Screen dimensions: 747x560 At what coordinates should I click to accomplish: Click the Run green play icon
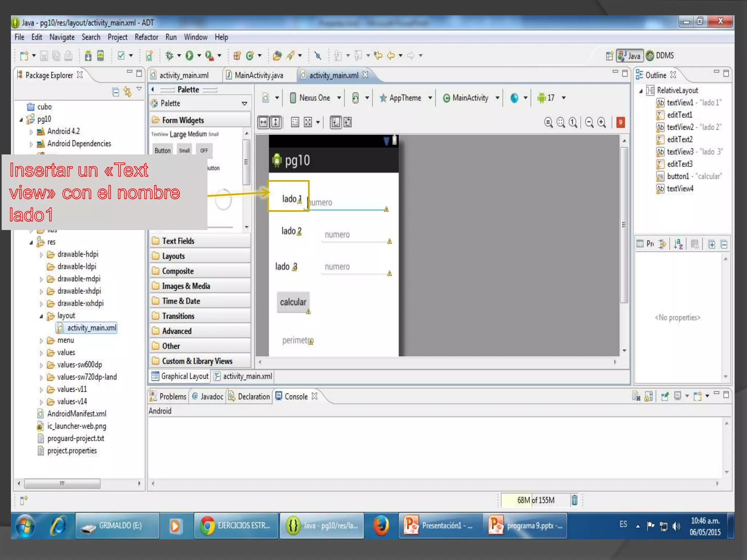(189, 55)
